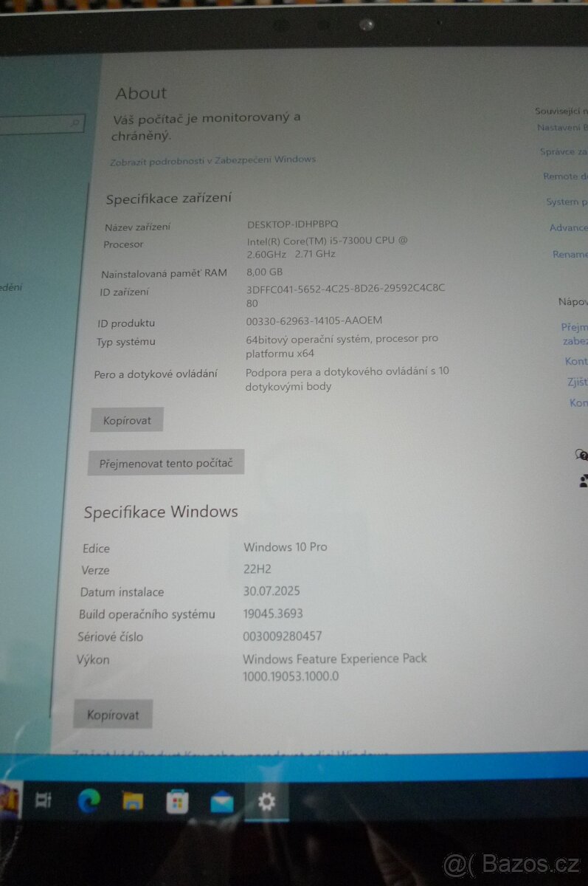Open the Remote desktop related link
The height and width of the screenshot is (886, 588).
tap(565, 176)
